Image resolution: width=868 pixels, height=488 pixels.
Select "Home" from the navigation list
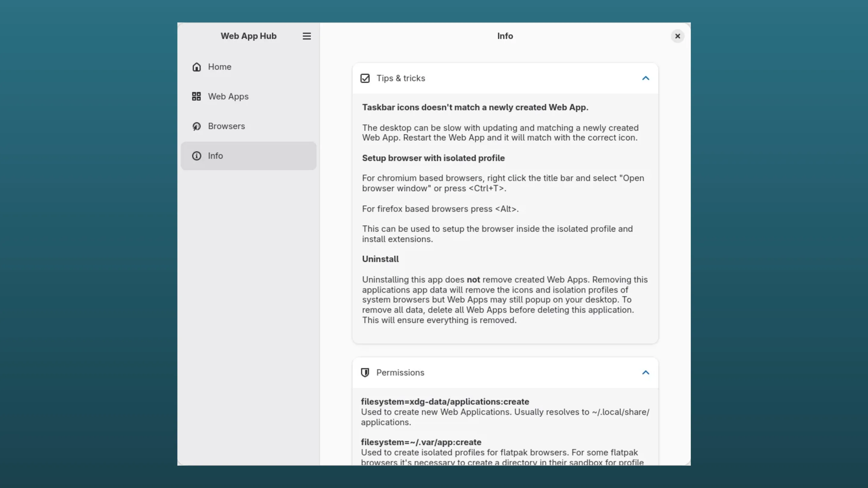(x=219, y=67)
